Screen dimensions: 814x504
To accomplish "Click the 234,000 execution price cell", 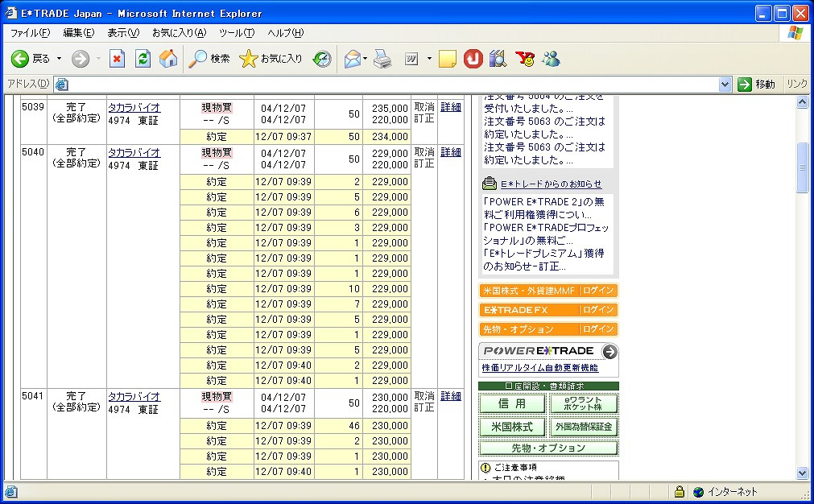I will point(386,137).
